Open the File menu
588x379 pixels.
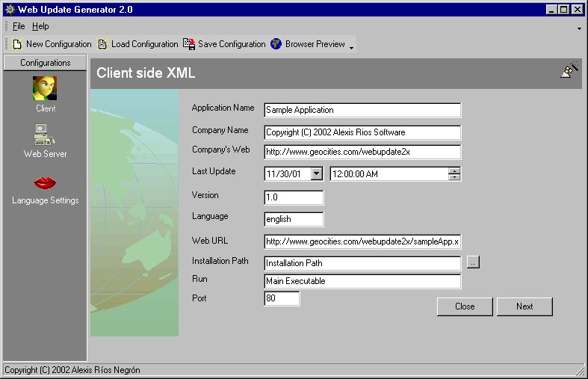(19, 26)
